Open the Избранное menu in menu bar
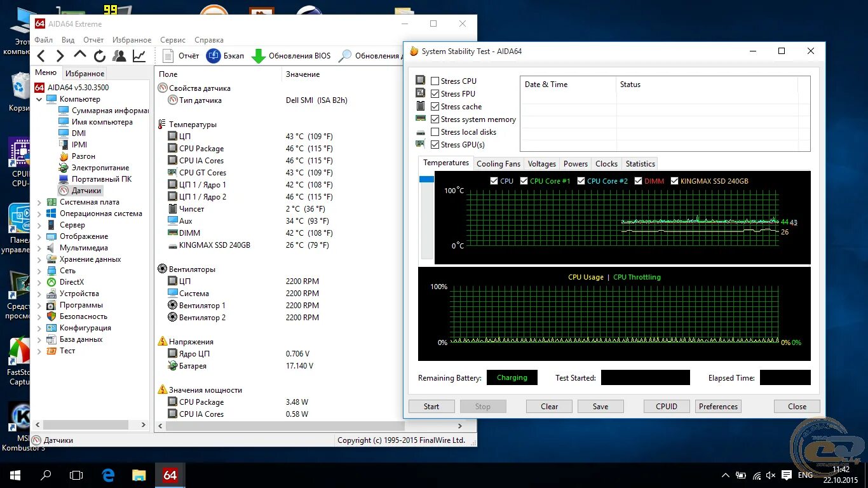The image size is (868, 488). coord(132,40)
